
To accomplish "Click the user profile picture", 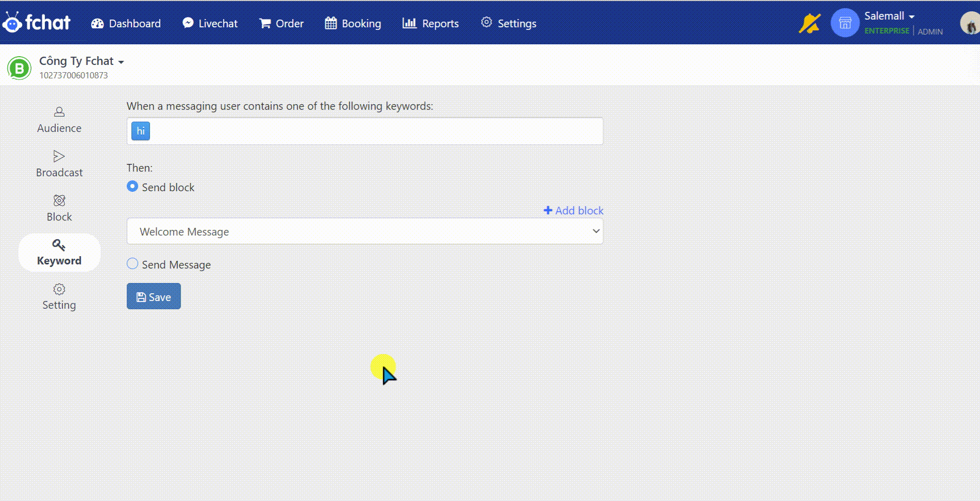I will (x=970, y=23).
